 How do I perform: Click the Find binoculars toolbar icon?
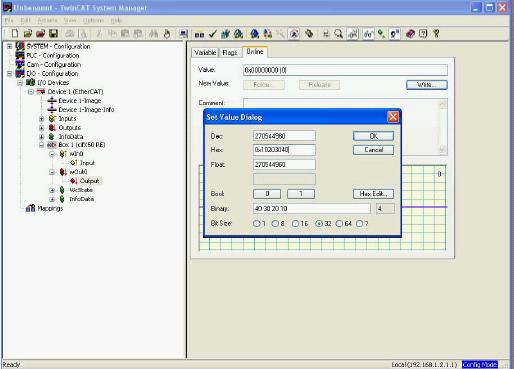154,33
